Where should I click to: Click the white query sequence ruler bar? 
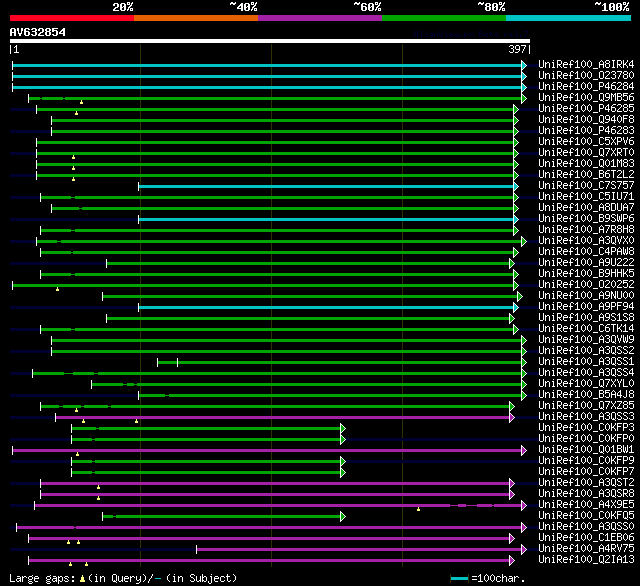269,41
